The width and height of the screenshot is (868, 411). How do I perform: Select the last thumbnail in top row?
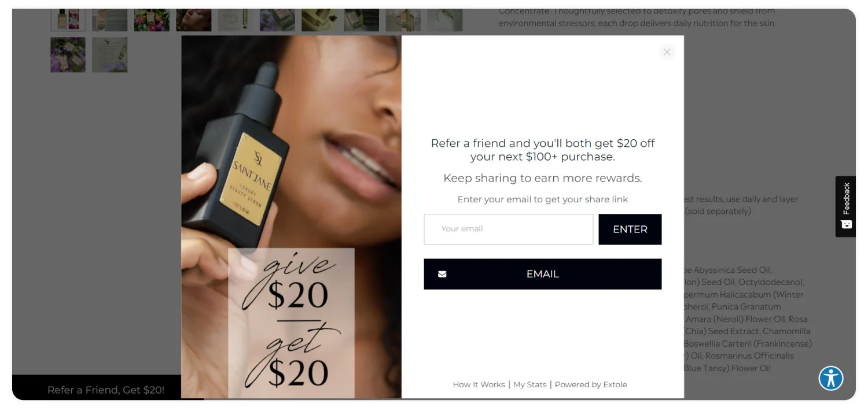point(445,20)
